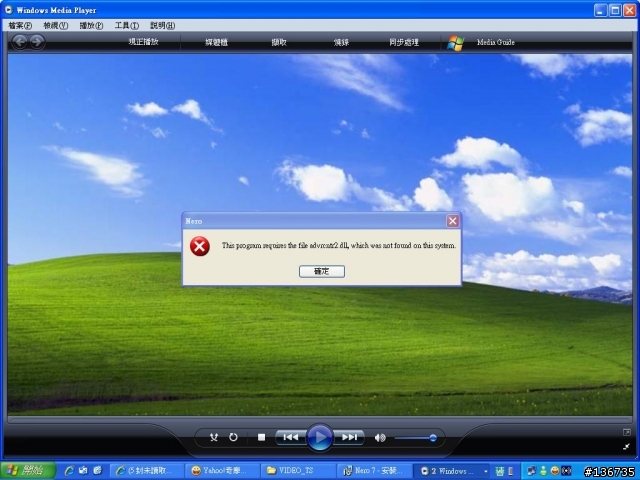Click the advrcntr2.dll error message text
This screenshot has width=640, height=480.
coord(339,245)
